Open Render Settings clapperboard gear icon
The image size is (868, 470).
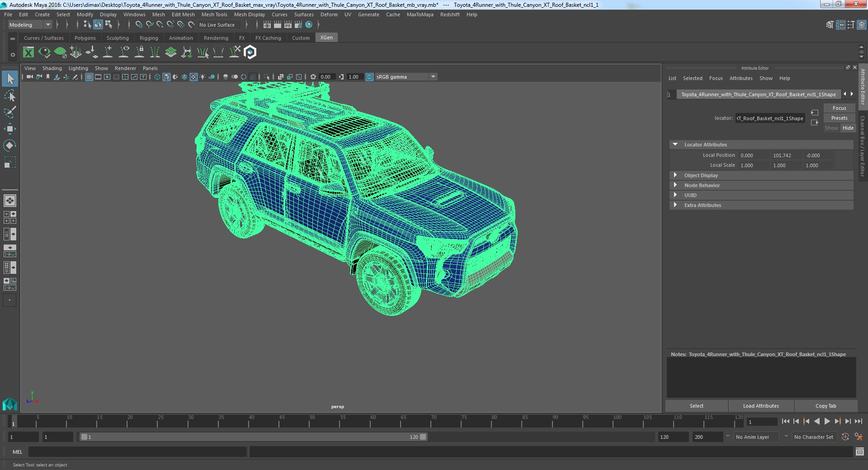click(298, 25)
